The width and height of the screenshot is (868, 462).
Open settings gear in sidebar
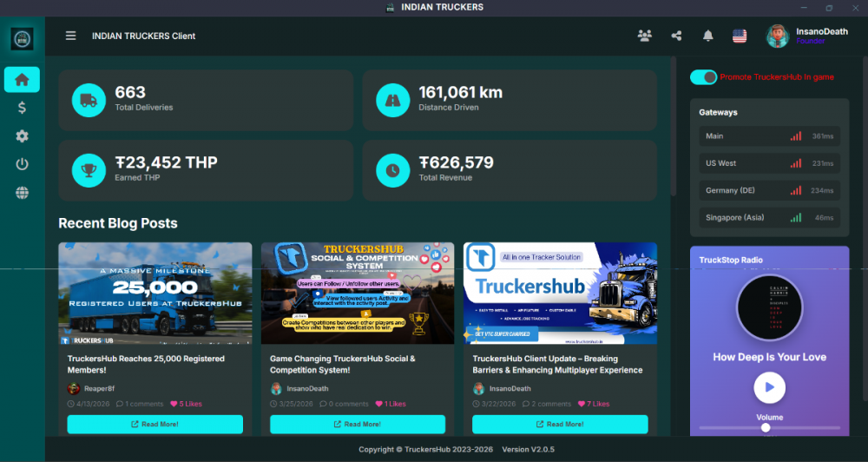point(23,135)
